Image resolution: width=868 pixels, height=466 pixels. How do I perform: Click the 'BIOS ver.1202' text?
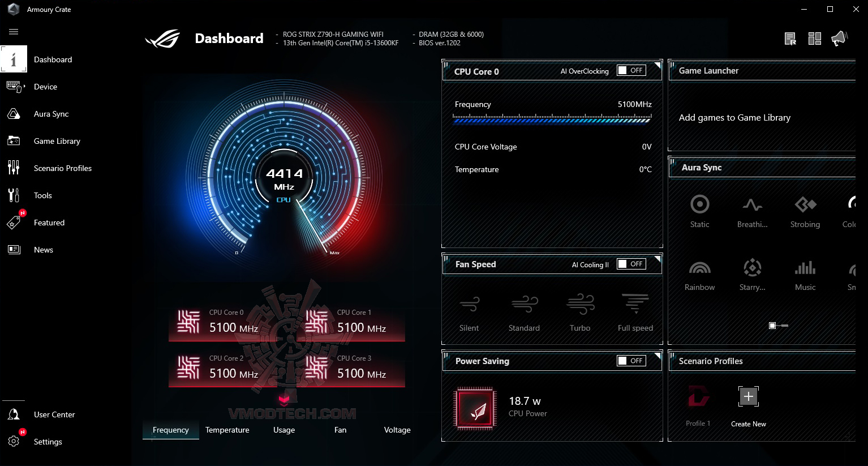440,43
